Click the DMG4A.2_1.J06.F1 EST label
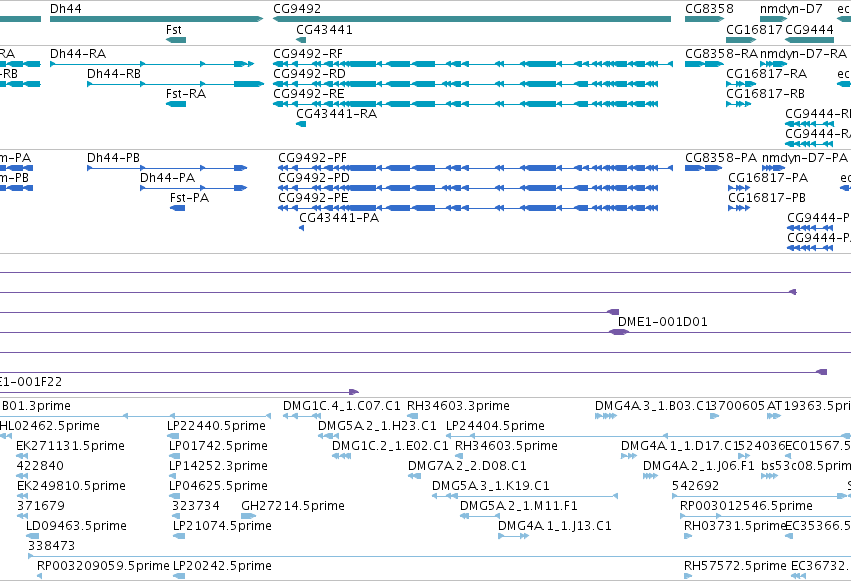Image resolution: width=851 pixels, height=581 pixels. [x=698, y=466]
